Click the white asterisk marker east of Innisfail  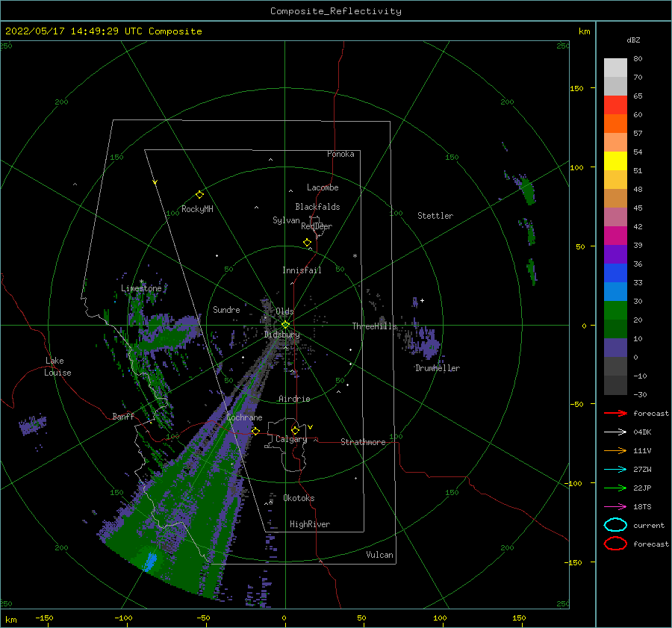click(x=355, y=256)
